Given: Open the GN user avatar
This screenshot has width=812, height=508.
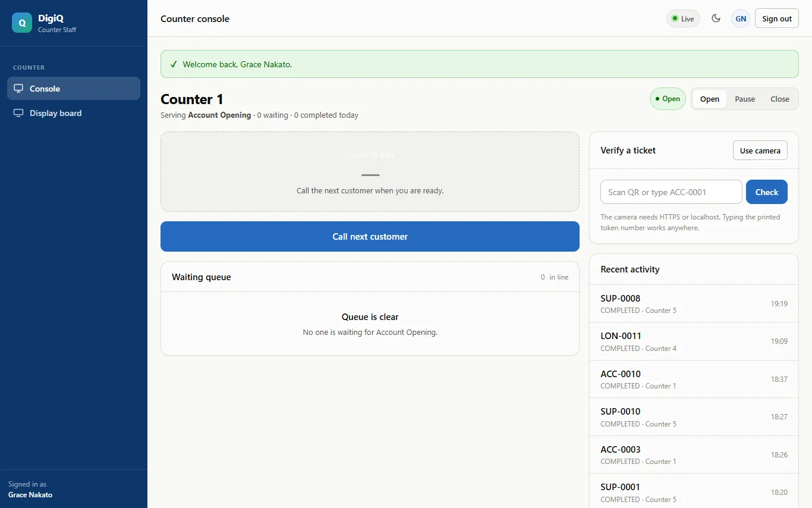Looking at the screenshot, I should [741, 18].
